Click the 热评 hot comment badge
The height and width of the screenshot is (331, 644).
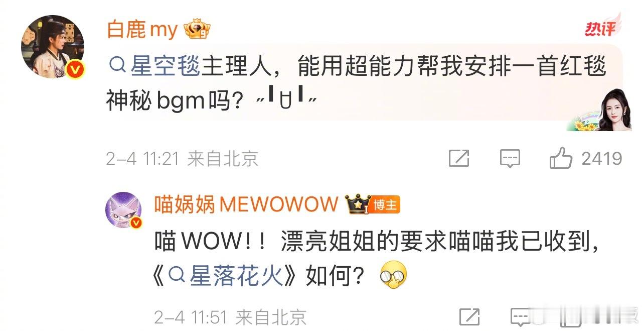pyautogui.click(x=603, y=29)
